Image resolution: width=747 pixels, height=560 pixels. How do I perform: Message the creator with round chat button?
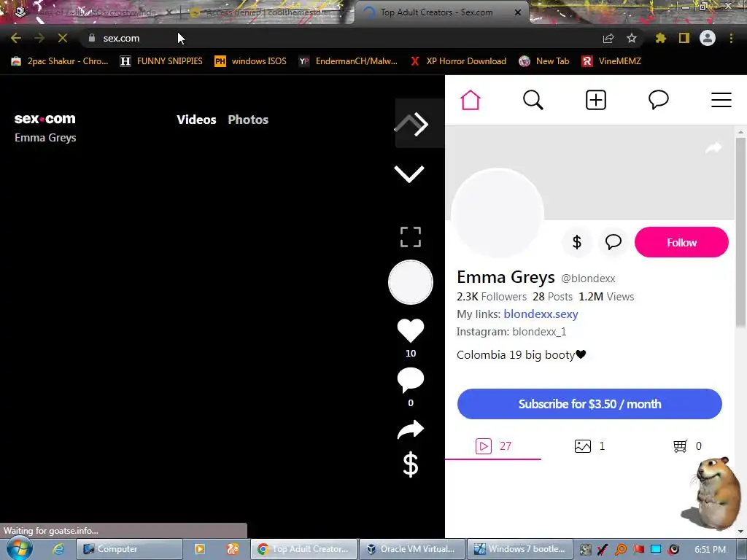click(613, 242)
